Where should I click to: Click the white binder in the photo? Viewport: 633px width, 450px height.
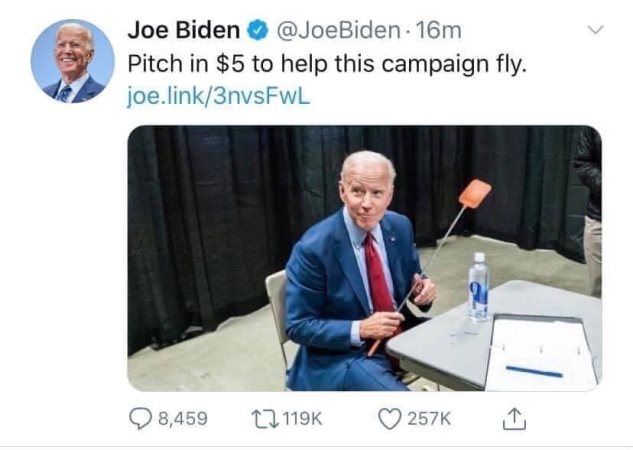tap(541, 352)
